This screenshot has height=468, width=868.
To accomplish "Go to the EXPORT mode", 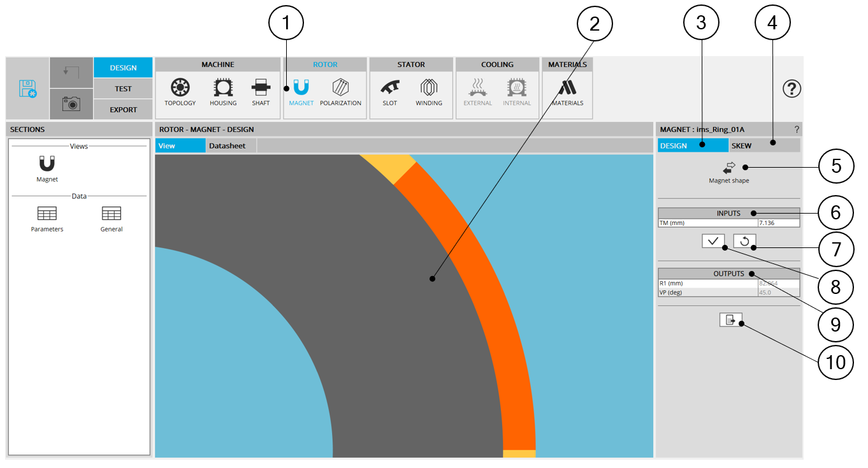I will point(123,110).
